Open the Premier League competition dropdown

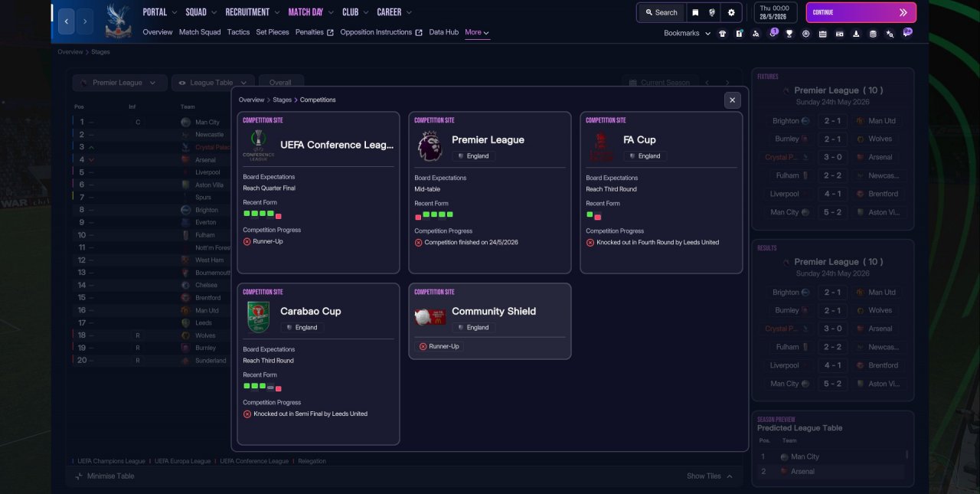[119, 83]
